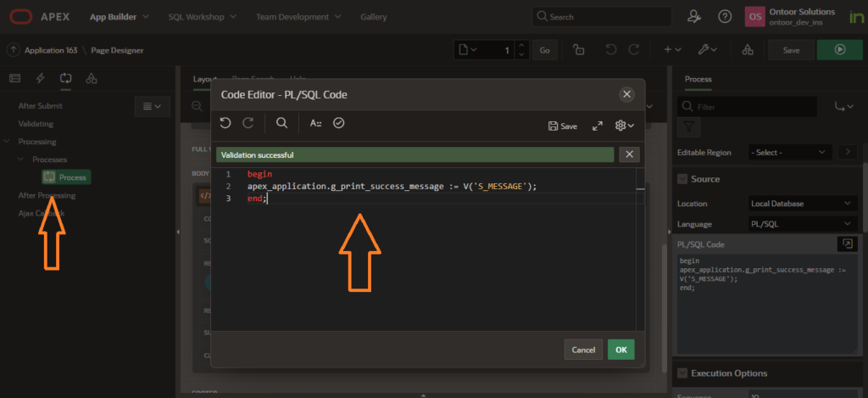
Task: Open the Shared Components icon in toolbar
Action: pos(747,50)
